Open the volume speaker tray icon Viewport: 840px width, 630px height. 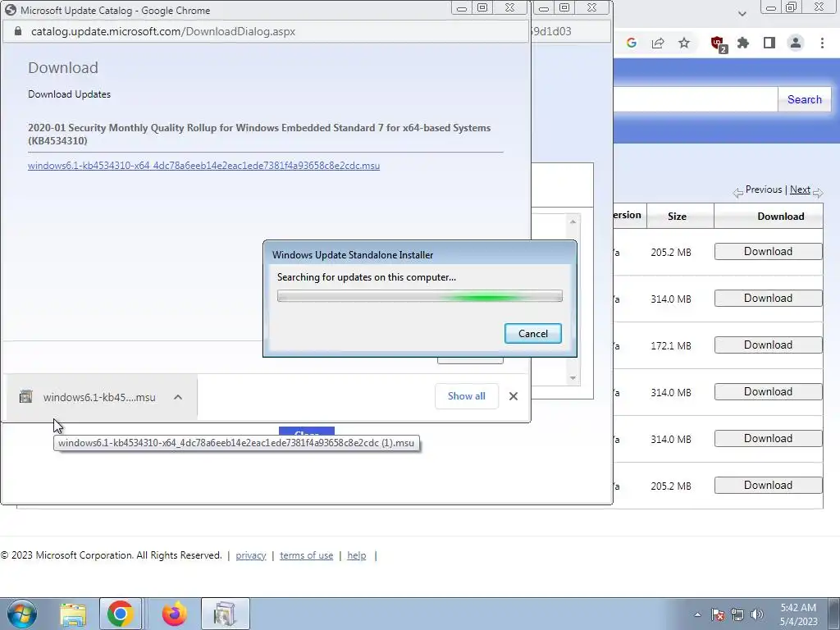coord(757,614)
